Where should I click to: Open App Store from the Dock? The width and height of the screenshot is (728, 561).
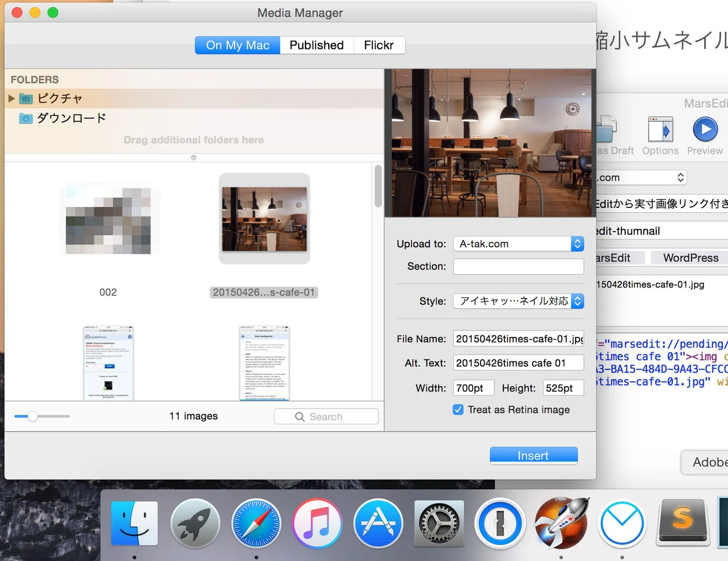[378, 523]
